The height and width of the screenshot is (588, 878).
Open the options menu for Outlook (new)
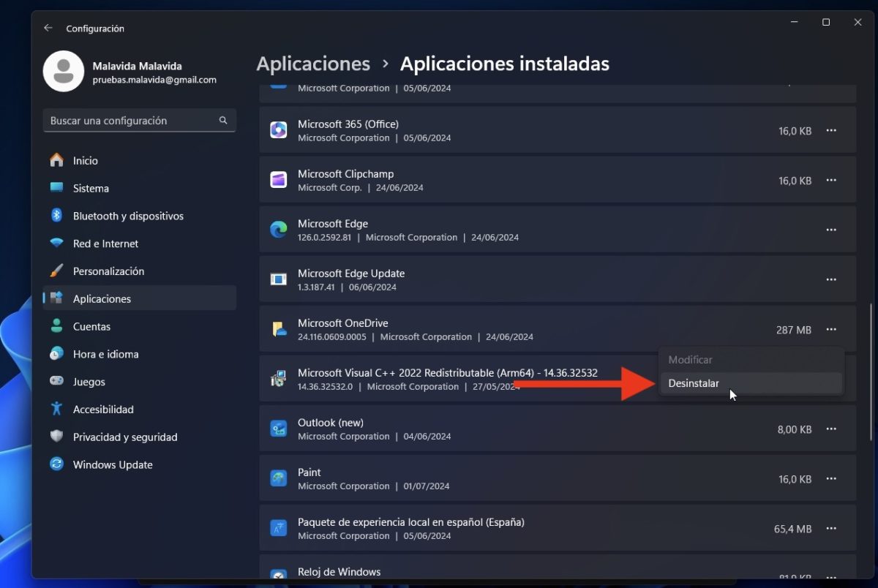(831, 429)
